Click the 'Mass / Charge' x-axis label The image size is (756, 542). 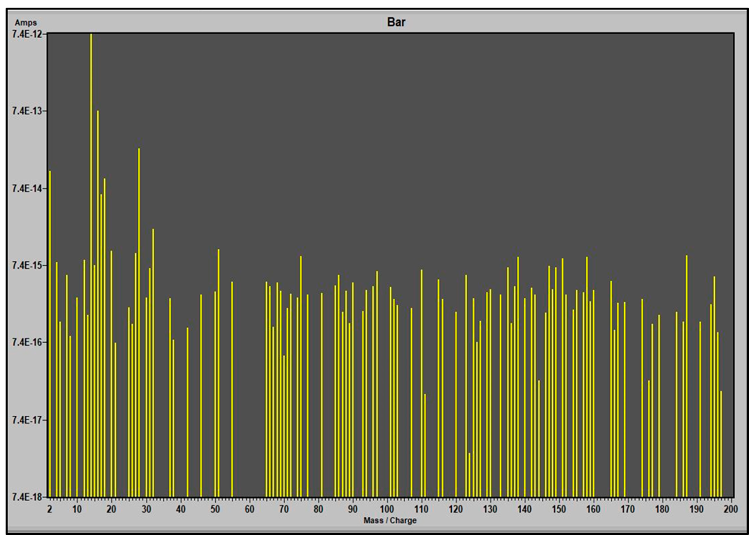[x=390, y=520]
